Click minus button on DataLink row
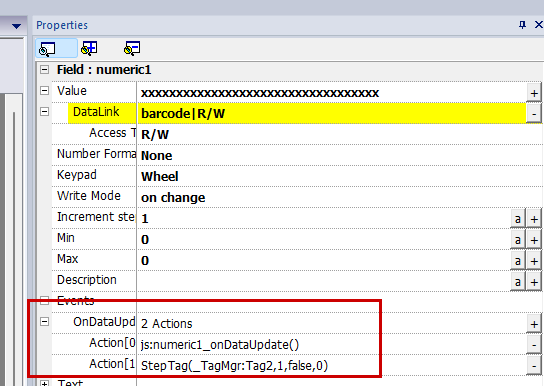Screen dimensions: 544x386 534,114
